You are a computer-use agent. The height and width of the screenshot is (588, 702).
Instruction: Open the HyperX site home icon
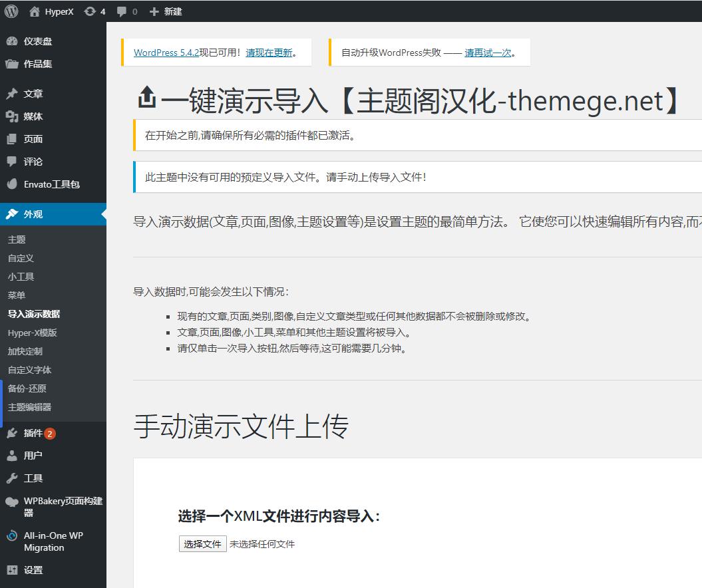35,11
